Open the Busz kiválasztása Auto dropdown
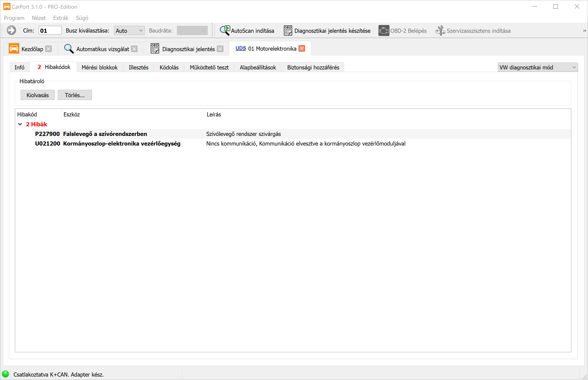 pos(129,31)
